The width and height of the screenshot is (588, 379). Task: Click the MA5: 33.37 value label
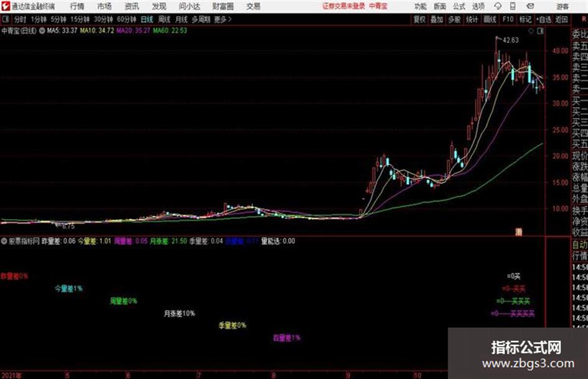[x=62, y=30]
